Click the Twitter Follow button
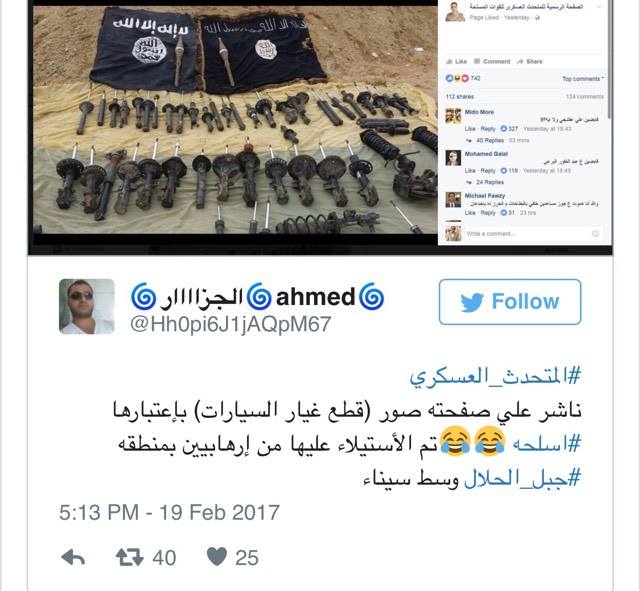This screenshot has width=640, height=591. click(510, 302)
